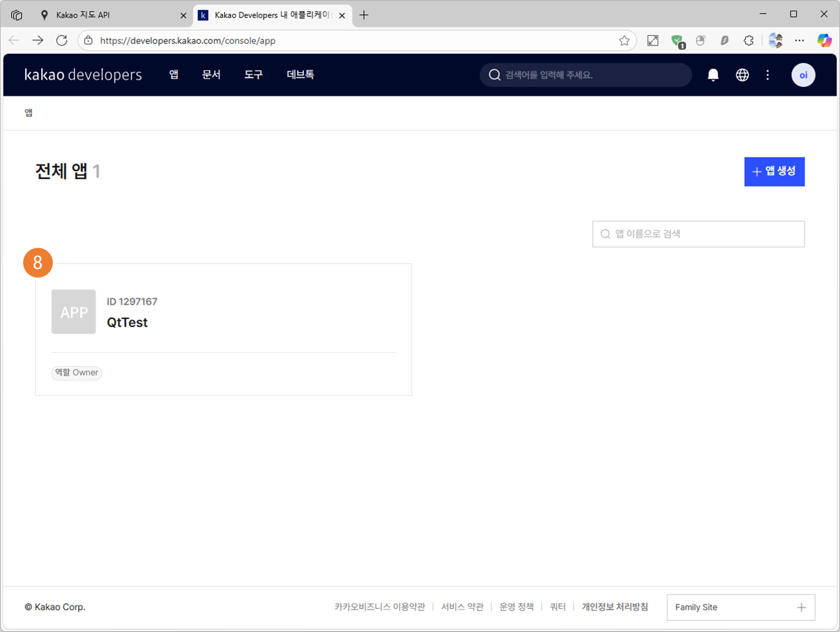The height and width of the screenshot is (632, 840).
Task: View site info via lock icon
Action: 88,40
